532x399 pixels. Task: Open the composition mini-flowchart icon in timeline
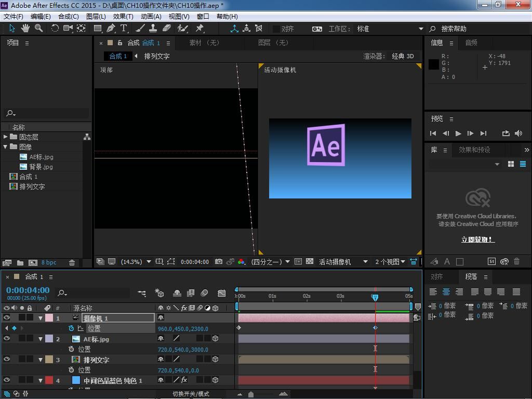(x=142, y=293)
